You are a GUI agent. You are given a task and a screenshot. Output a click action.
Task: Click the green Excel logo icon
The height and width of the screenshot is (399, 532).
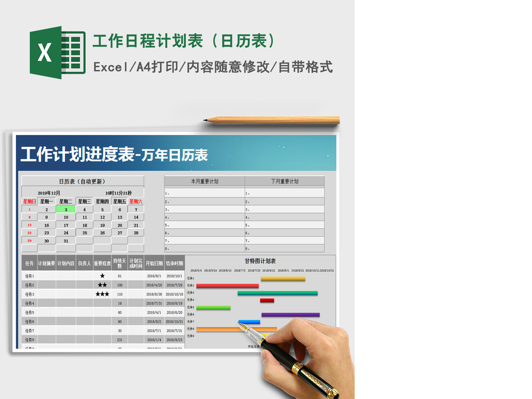(x=58, y=53)
